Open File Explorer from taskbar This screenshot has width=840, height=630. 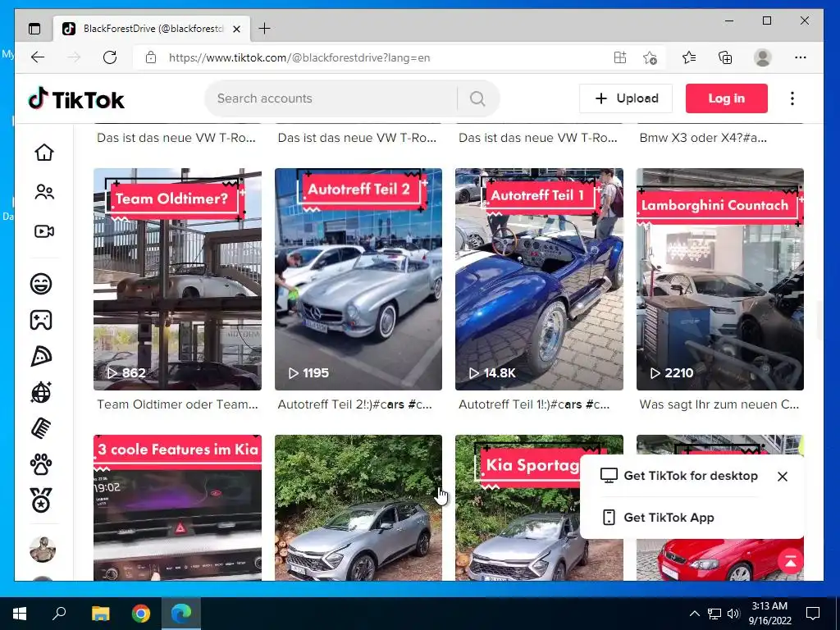[100, 614]
